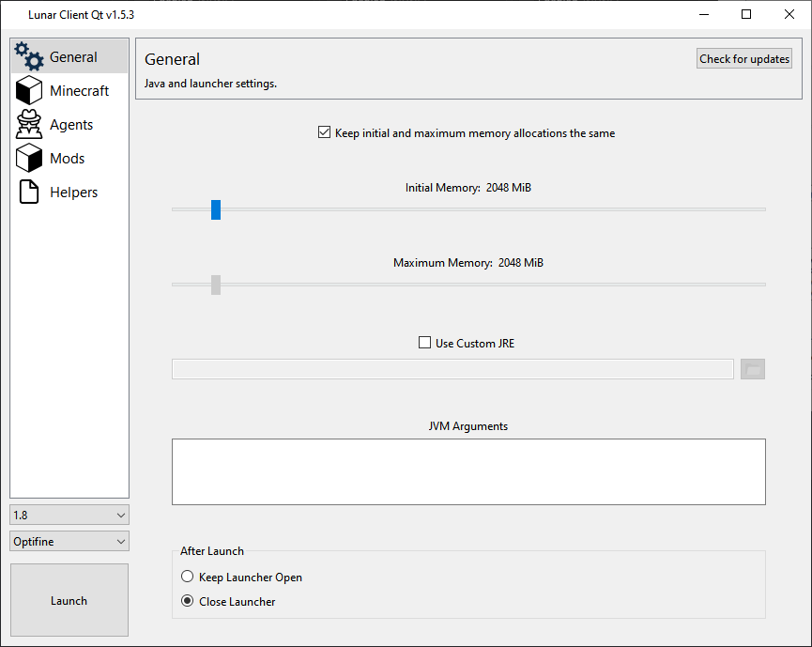Minimize the Lunar Client Qt window
The image size is (812, 647).
click(704, 14)
